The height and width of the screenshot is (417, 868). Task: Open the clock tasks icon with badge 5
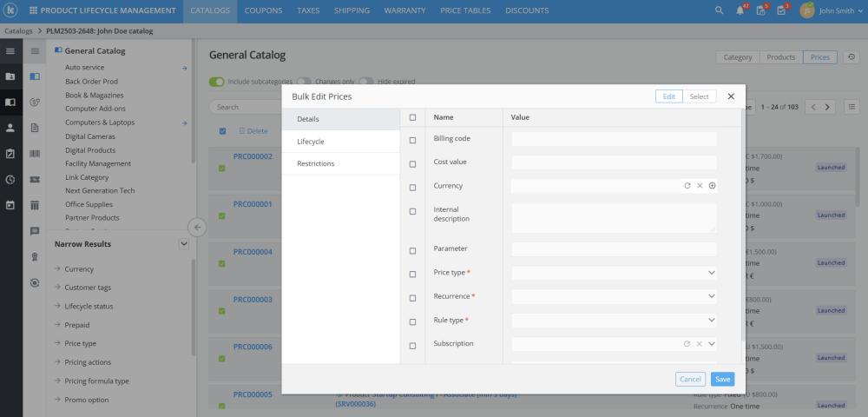click(x=760, y=10)
